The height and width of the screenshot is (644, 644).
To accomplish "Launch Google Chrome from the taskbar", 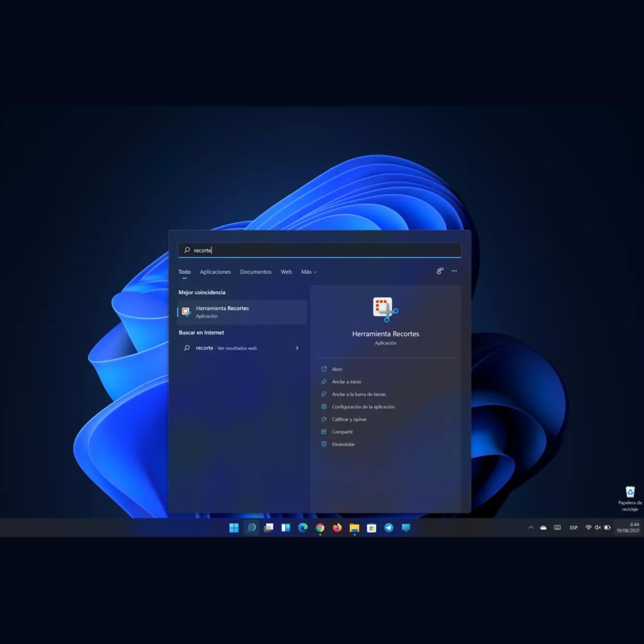I will (320, 528).
